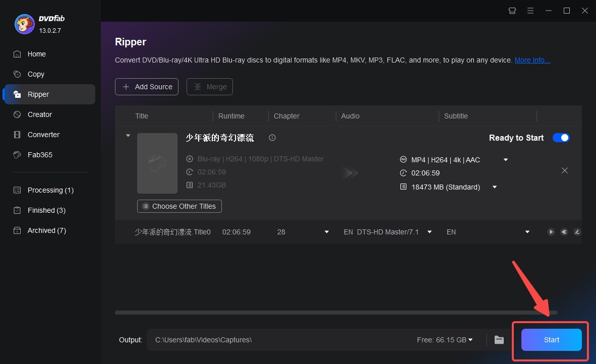The width and height of the screenshot is (596, 364).
Task: Click the Title column header
Action: [142, 116]
